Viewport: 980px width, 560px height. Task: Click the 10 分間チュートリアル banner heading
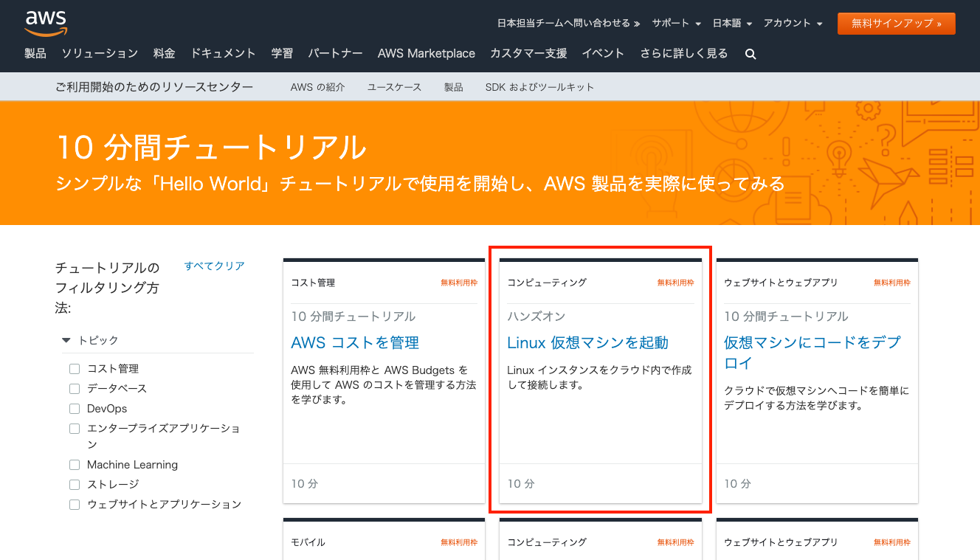pos(211,148)
